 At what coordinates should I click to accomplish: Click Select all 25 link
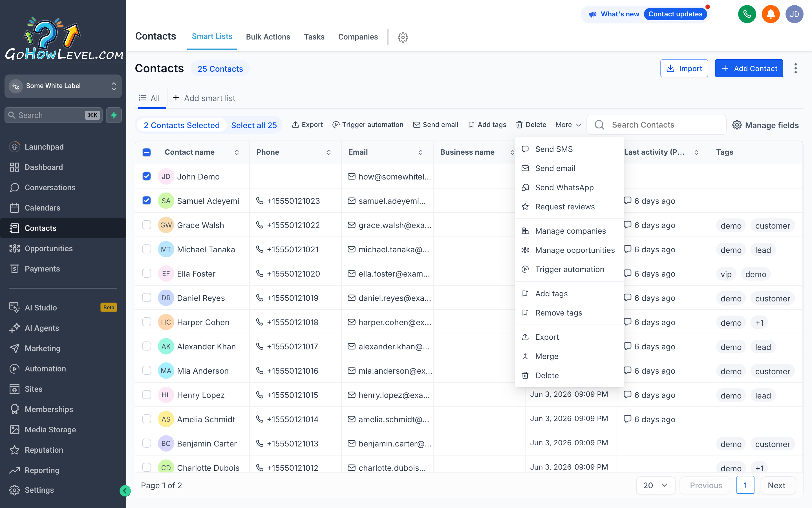click(x=254, y=125)
